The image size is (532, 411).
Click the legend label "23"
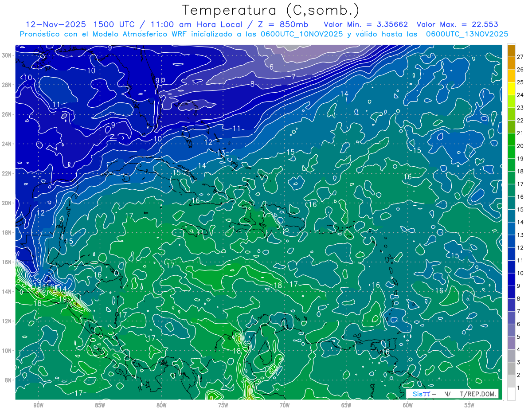(x=520, y=108)
